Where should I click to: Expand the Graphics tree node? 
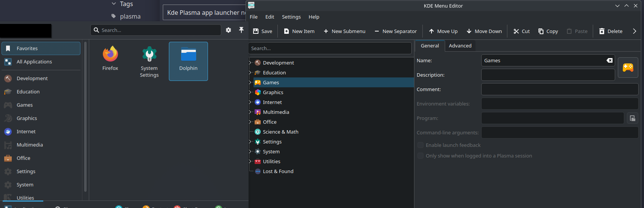(x=250, y=92)
